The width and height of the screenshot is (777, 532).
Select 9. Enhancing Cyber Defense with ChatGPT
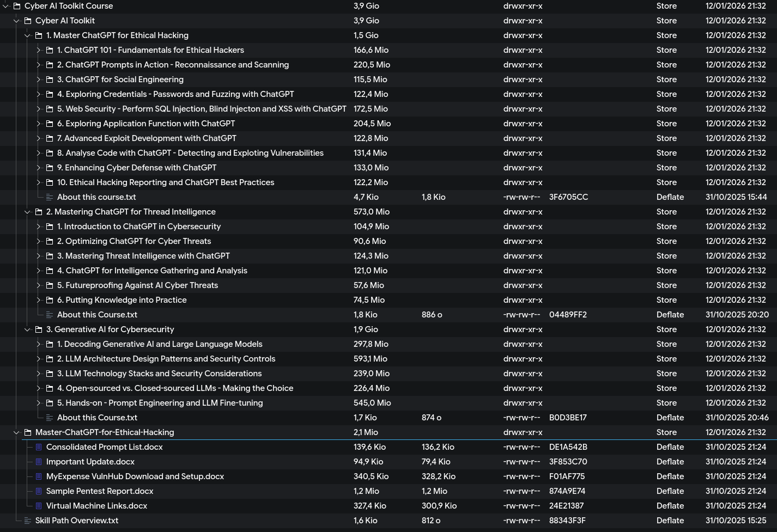coord(136,168)
